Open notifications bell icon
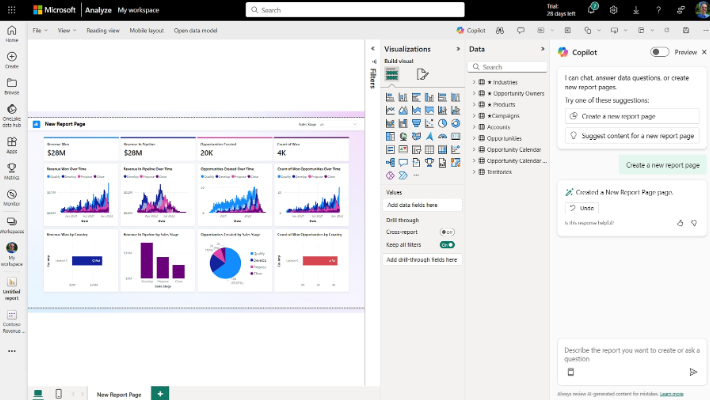 (591, 10)
